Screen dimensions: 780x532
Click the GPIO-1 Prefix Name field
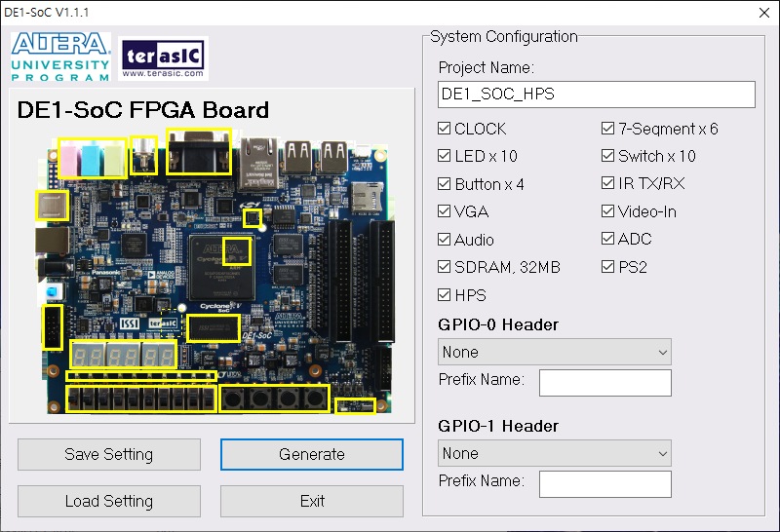click(x=605, y=484)
